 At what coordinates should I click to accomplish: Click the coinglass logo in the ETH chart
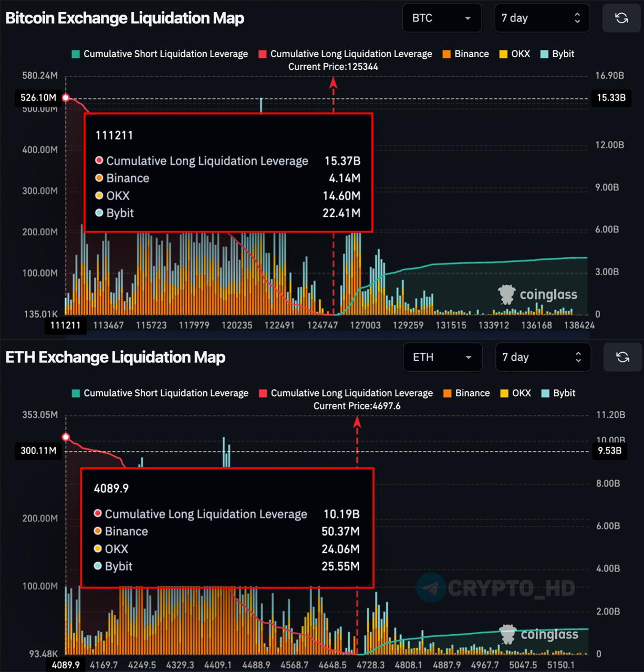[x=538, y=634]
